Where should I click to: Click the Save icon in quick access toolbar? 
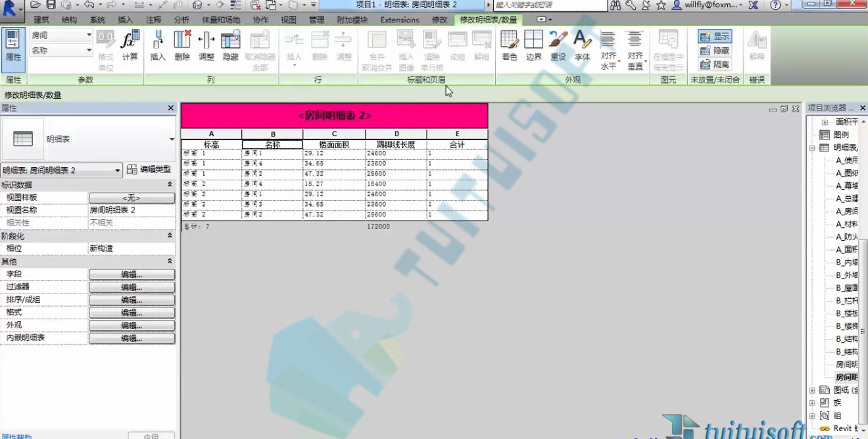[x=51, y=5]
